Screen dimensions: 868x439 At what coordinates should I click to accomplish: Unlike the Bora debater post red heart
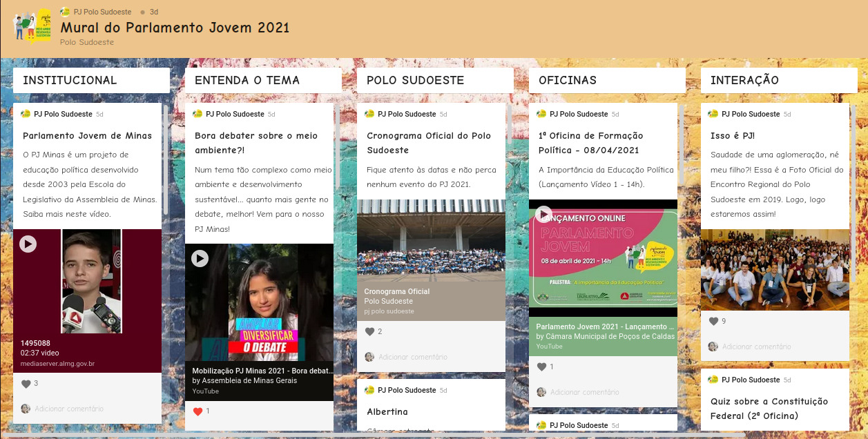click(x=198, y=411)
